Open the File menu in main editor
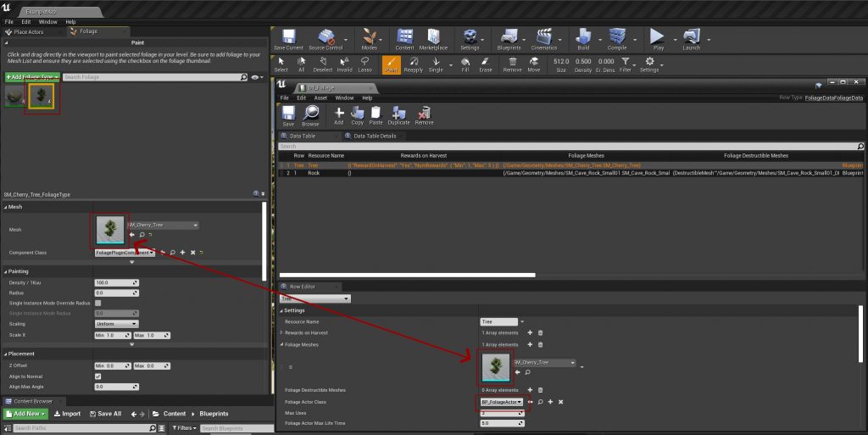Image resolution: width=868 pixels, height=435 pixels. point(8,22)
